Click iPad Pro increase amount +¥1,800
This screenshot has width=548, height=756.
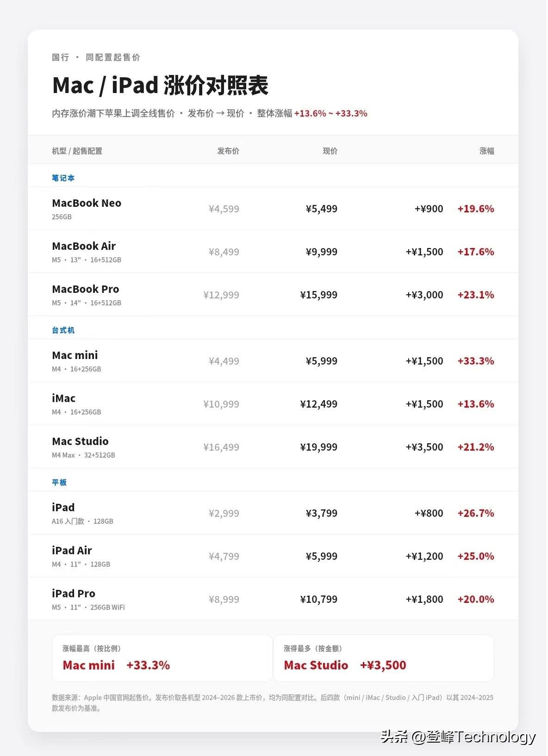pyautogui.click(x=424, y=599)
